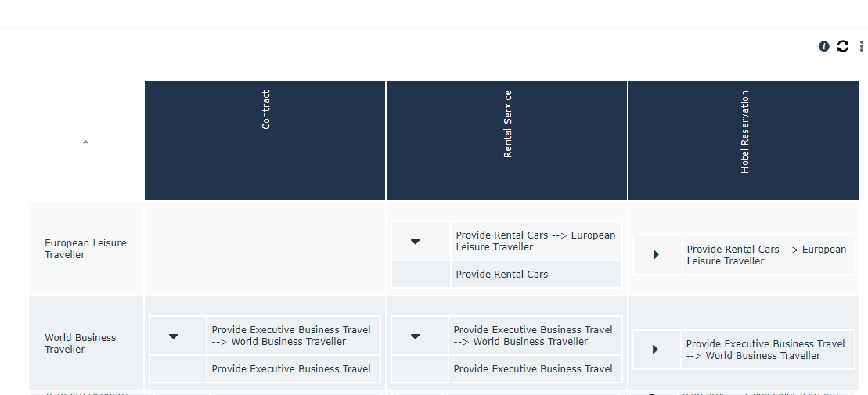Collapse Rental Service cell for World Business Traveller
Viewport: 868px width, 395px height.
point(416,336)
